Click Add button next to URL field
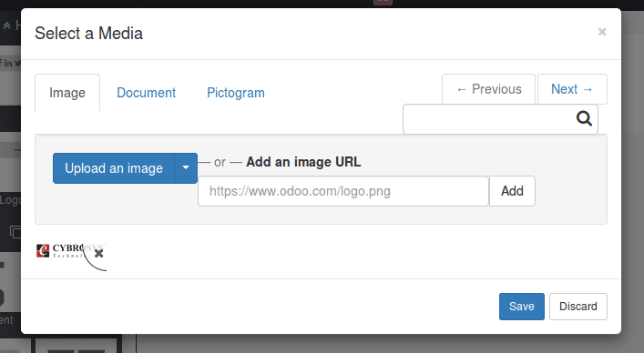The width and height of the screenshot is (644, 353). (x=512, y=191)
